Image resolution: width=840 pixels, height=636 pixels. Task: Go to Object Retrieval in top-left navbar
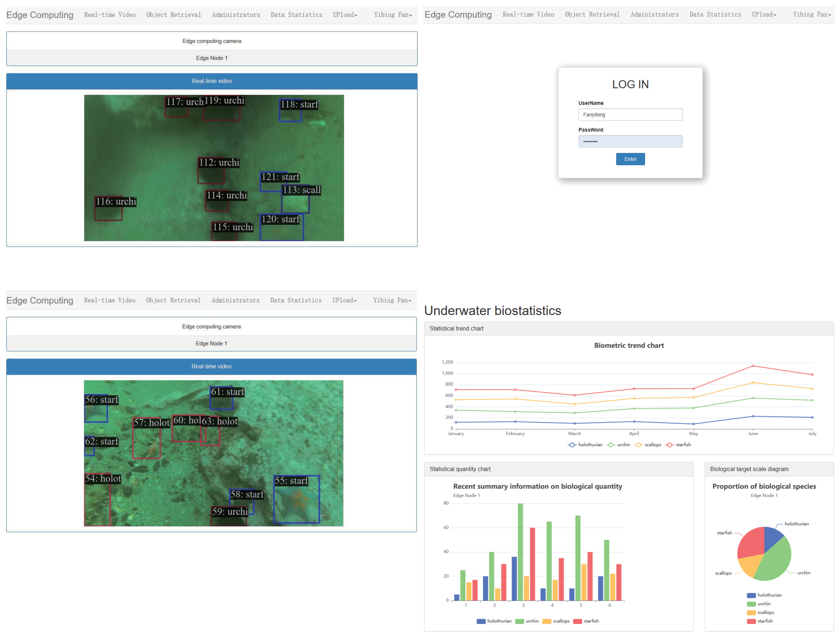174,15
